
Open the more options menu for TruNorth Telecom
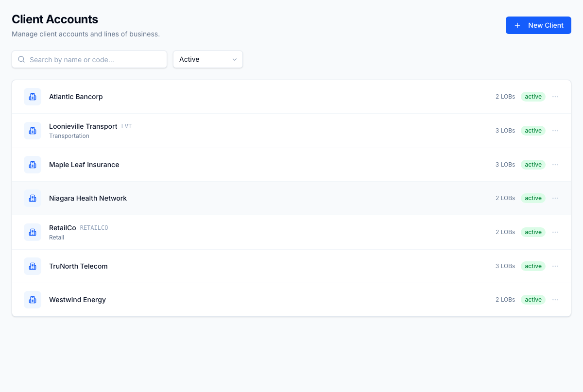(x=555, y=266)
